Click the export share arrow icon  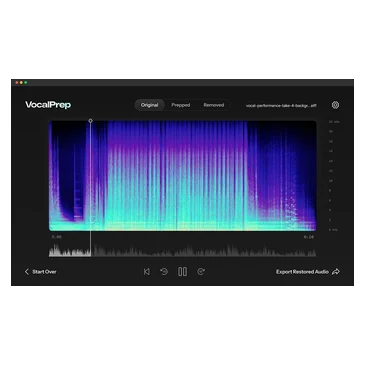[x=336, y=272]
